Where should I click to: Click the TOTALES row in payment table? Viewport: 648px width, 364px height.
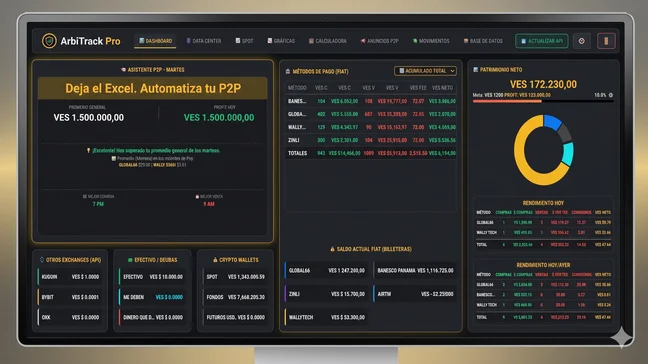tap(371, 153)
